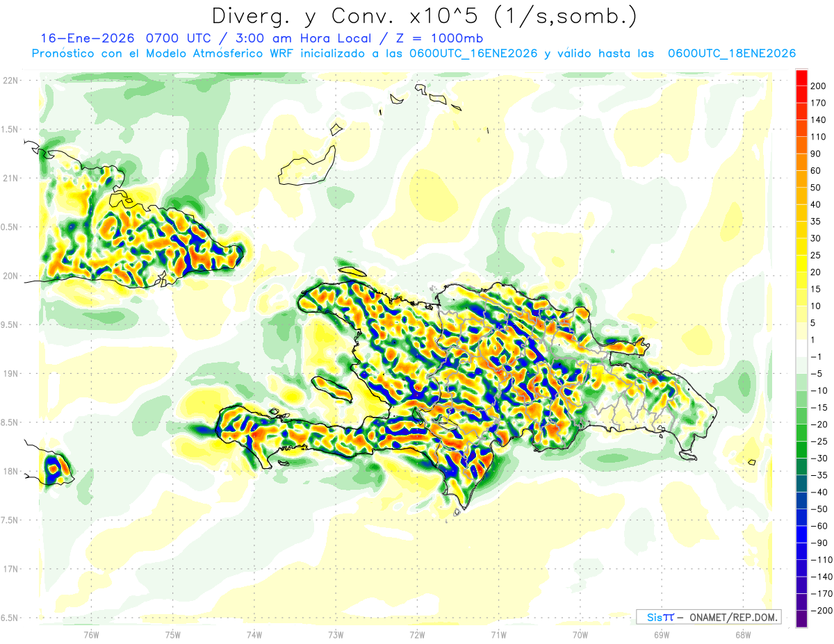The width and height of the screenshot is (834, 644).
Task: Click the '68W' longitude label
Action: (742, 634)
